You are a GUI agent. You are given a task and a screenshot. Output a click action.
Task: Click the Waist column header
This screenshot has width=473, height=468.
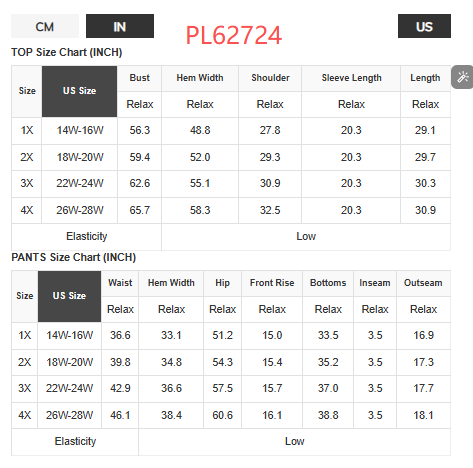[120, 283]
